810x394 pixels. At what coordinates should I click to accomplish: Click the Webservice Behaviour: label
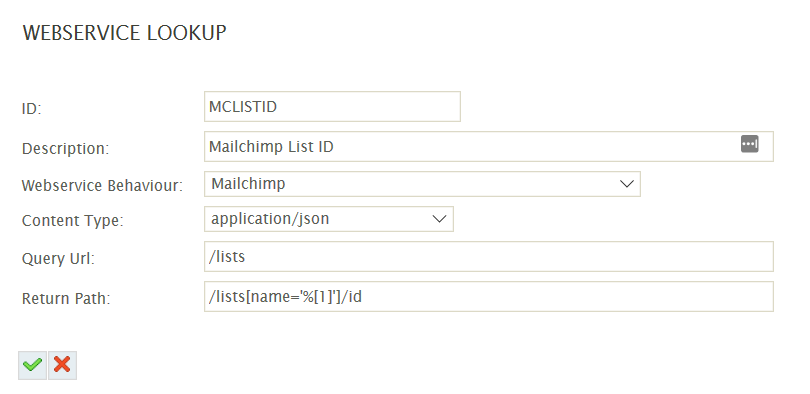coord(102,186)
